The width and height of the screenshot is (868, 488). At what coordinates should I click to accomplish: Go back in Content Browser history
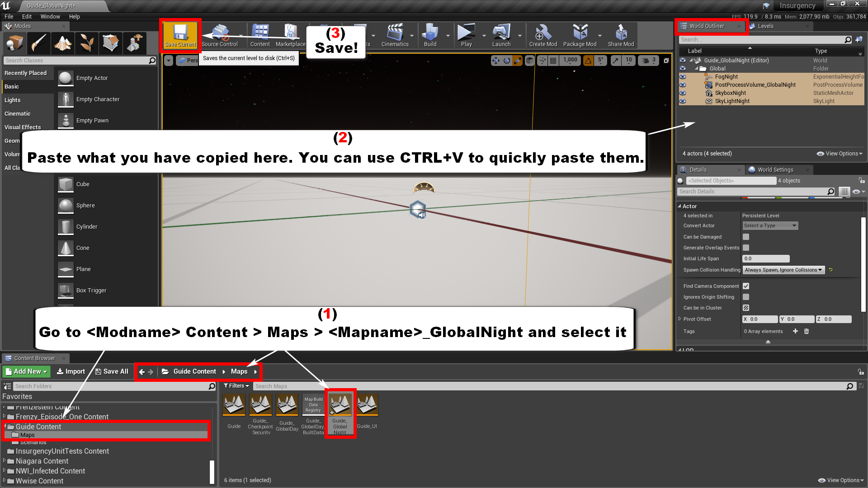(142, 372)
